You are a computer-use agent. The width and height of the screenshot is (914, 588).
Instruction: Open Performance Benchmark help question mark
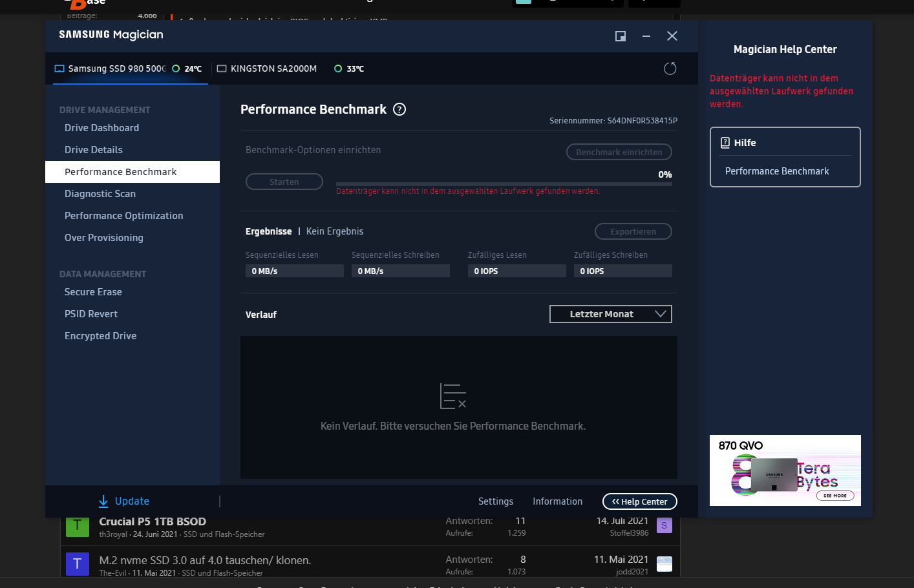399,109
